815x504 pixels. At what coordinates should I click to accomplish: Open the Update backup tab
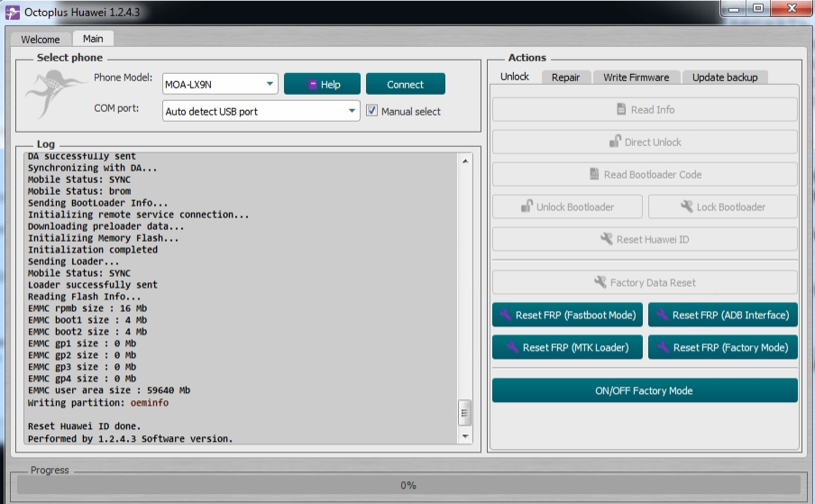(725, 78)
